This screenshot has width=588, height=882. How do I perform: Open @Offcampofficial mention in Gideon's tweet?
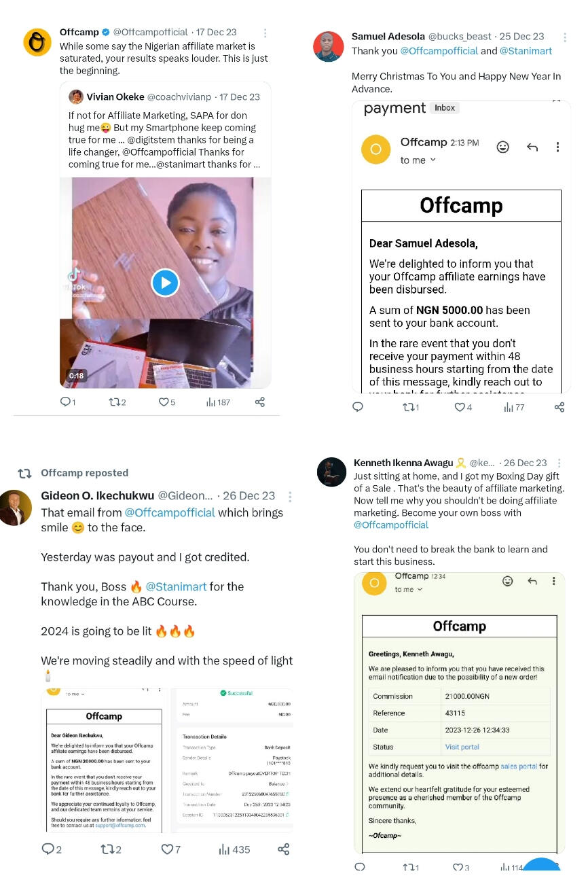(170, 513)
